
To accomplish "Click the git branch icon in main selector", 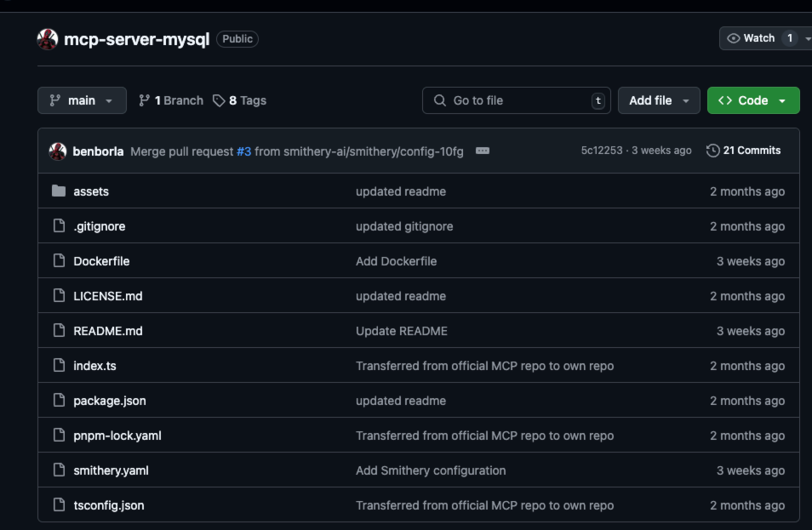I will coord(54,100).
